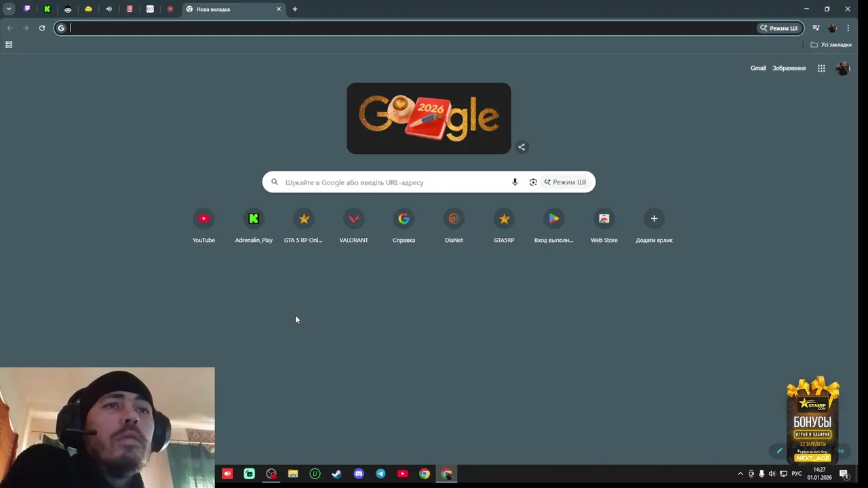Open clock showing 14:27 01.01.2026

pos(819,474)
